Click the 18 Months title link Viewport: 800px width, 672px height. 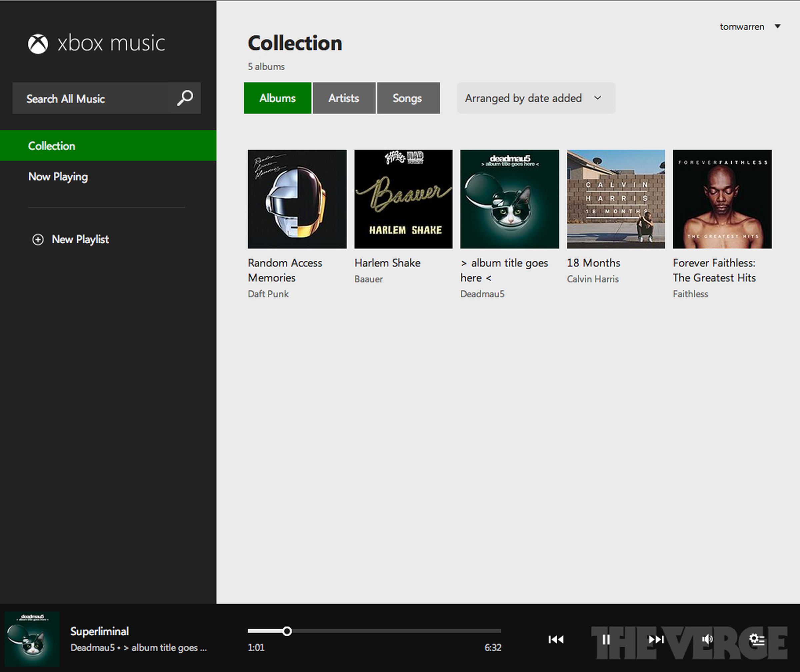pyautogui.click(x=594, y=263)
